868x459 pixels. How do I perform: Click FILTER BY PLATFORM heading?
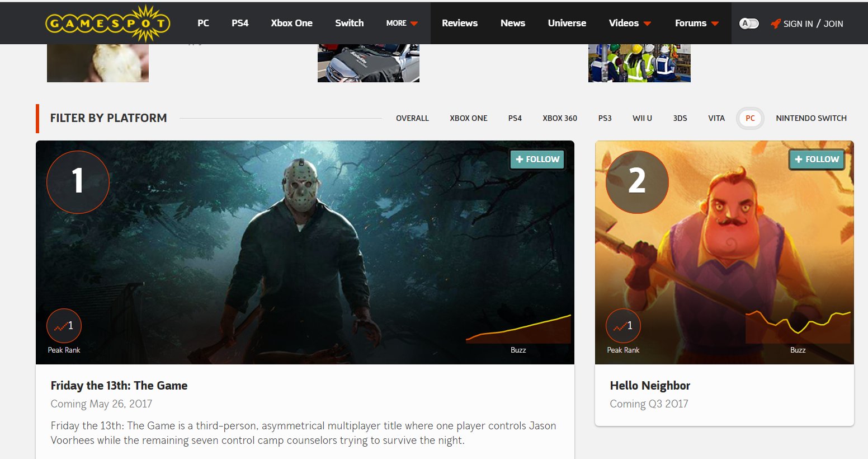(108, 118)
